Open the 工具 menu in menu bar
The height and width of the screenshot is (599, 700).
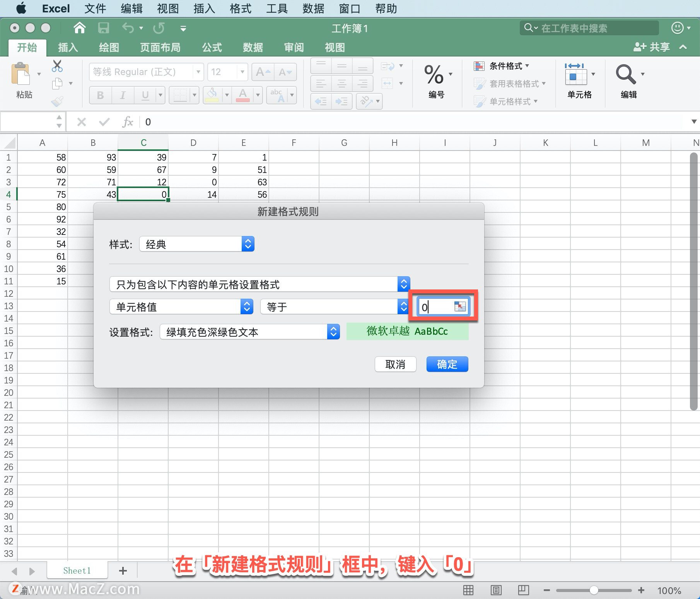[x=277, y=9]
